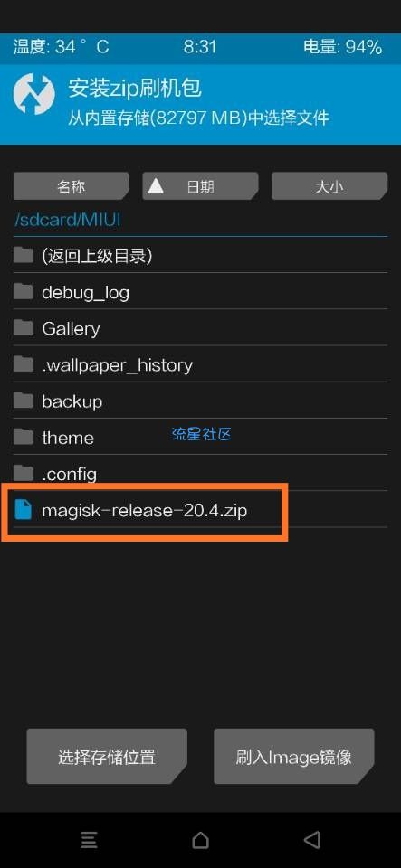The height and width of the screenshot is (868, 401).
Task: Tap the magisk zip file icon
Action: click(x=24, y=509)
